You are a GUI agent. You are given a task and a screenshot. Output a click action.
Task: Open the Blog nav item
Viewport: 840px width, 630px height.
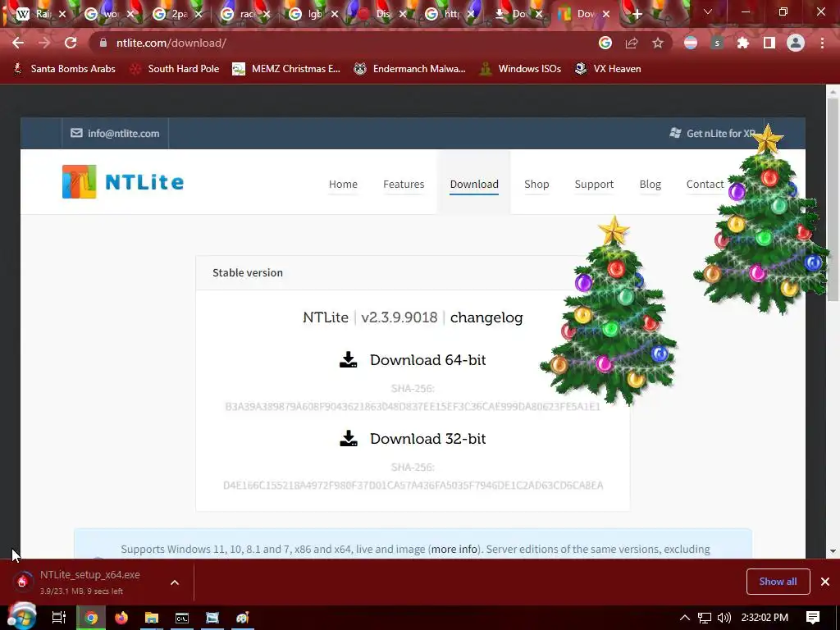pyautogui.click(x=650, y=184)
